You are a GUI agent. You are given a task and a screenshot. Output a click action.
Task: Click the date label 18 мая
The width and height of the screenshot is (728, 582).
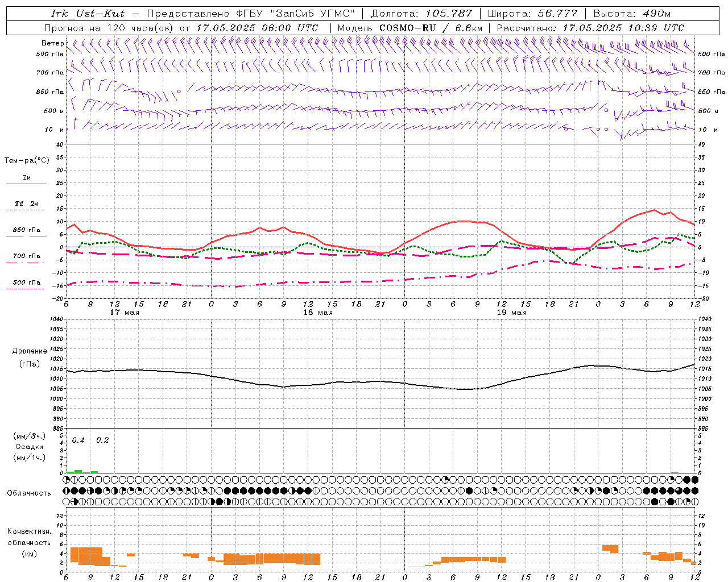(318, 313)
